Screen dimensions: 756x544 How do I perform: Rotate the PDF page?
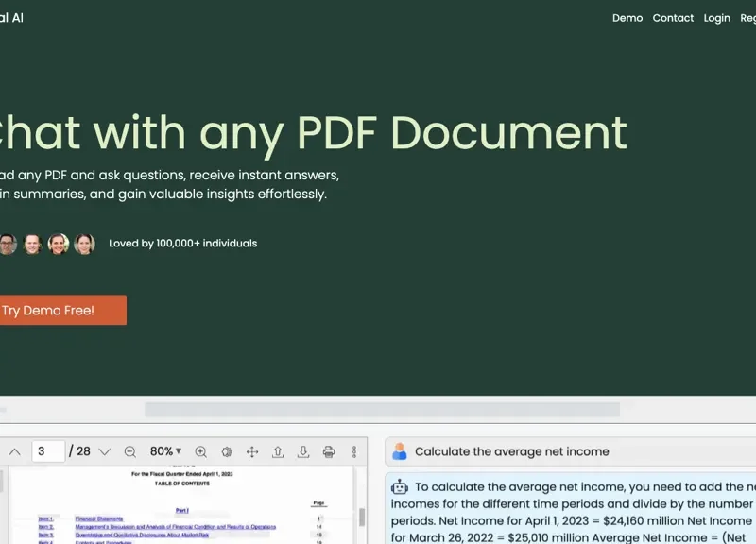(x=227, y=451)
